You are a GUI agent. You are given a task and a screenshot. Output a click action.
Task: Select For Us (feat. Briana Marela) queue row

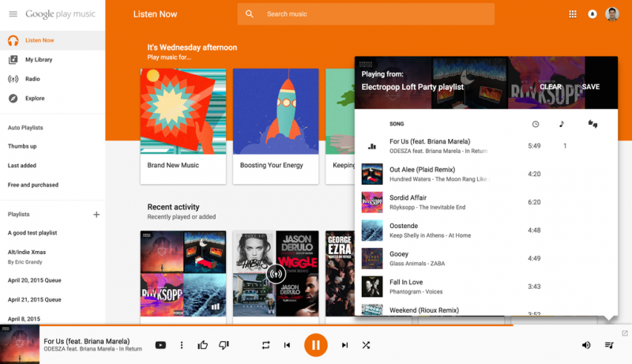[486, 146]
